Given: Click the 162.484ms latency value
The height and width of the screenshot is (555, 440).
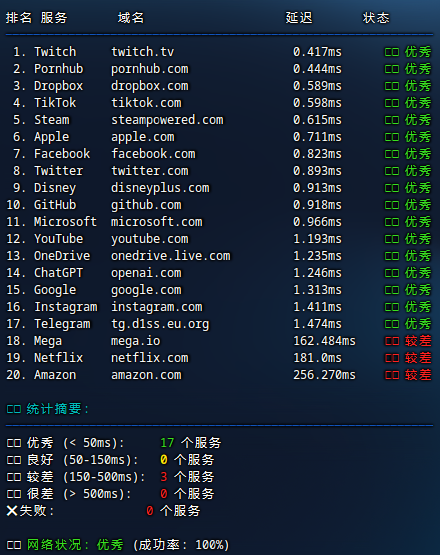Looking at the screenshot, I should (324, 341).
